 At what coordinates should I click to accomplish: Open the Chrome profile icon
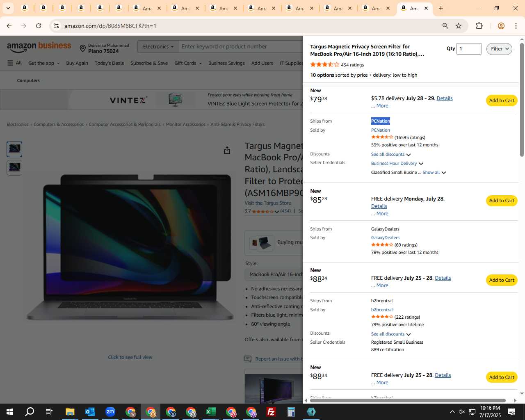[501, 26]
